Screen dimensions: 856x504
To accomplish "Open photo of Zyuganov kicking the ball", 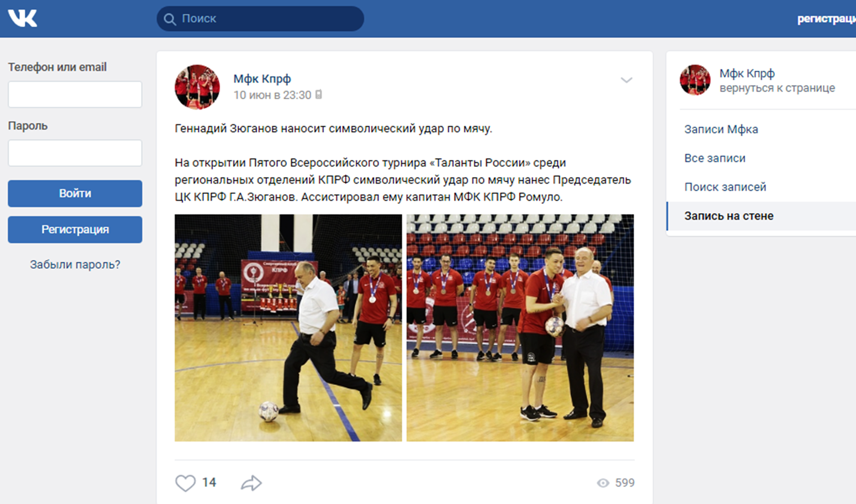I will point(288,328).
